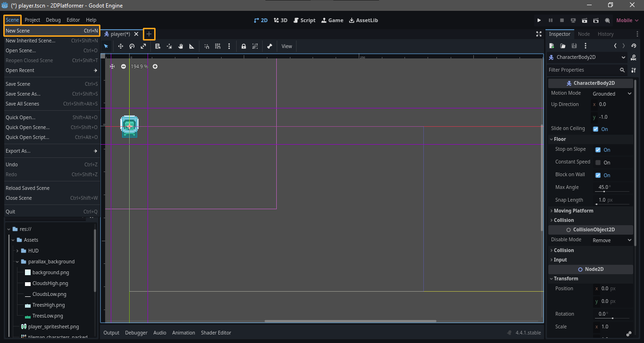Select the Ruler Mode tool
644x343 pixels.
(x=191, y=46)
